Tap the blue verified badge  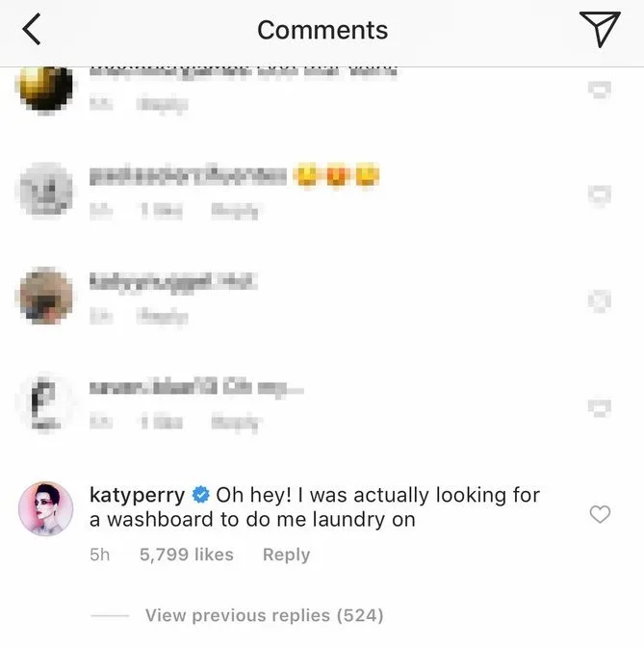click(201, 495)
